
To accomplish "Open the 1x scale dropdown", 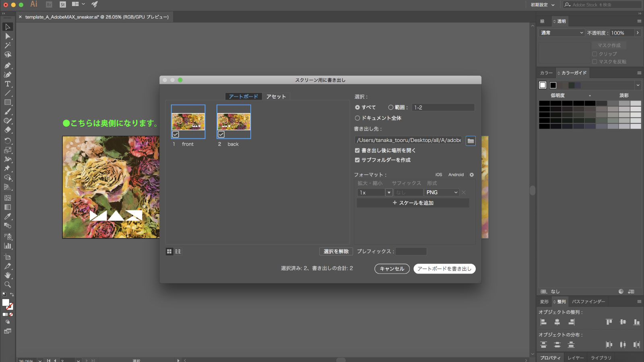I will tap(389, 192).
